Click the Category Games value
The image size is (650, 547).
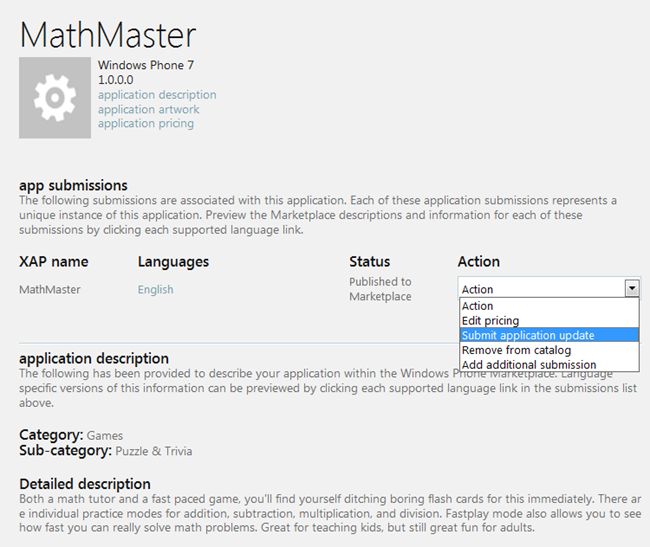click(x=105, y=436)
